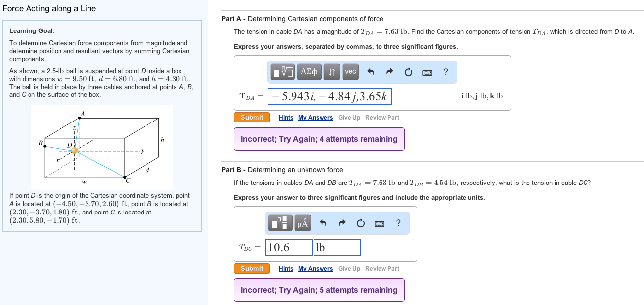The image size is (644, 305).
Task: Open the Greek symbols (ΑΣφ) palette
Action: tap(310, 72)
